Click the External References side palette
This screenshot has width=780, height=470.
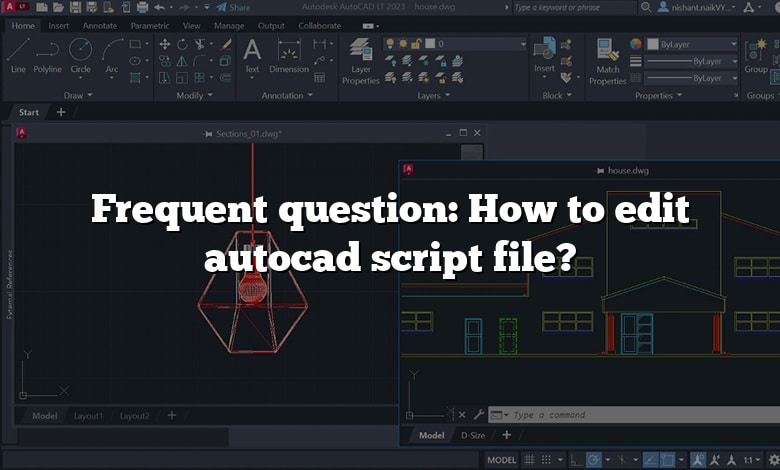tap(9, 284)
